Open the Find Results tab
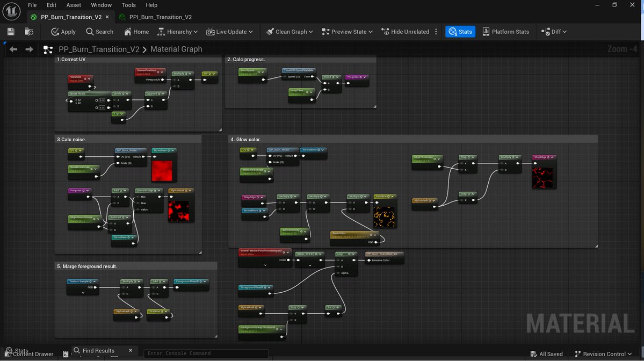Screen dimensions: 644x361 [99, 350]
